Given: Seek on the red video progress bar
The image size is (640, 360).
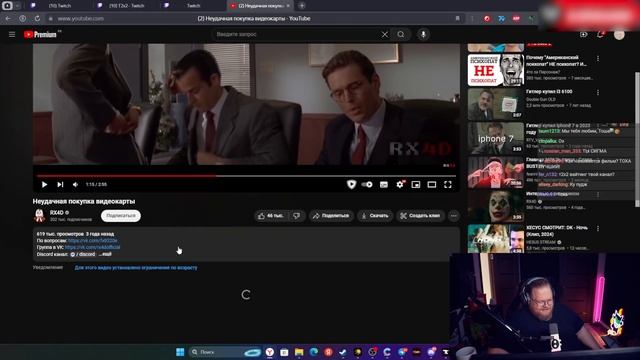Looking at the screenshot, I should point(246,176).
